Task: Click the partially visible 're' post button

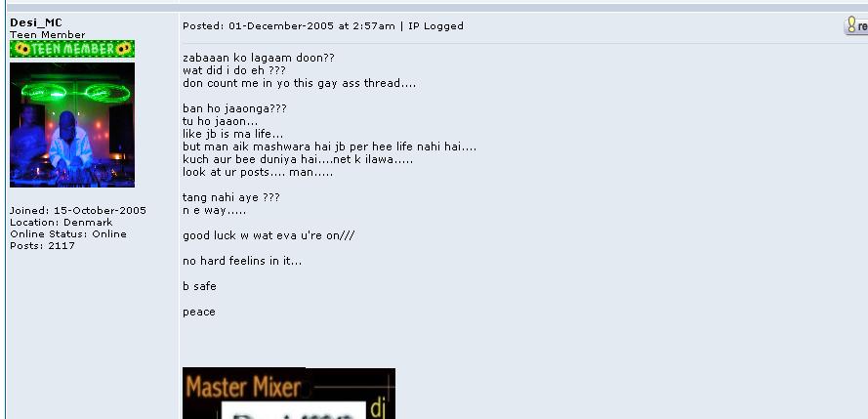Action: 856,25
